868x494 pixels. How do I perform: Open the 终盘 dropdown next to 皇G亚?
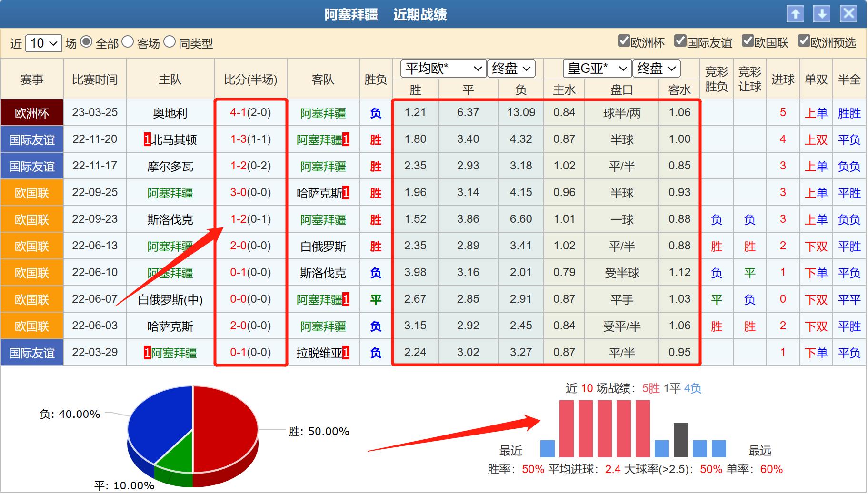[x=656, y=69]
